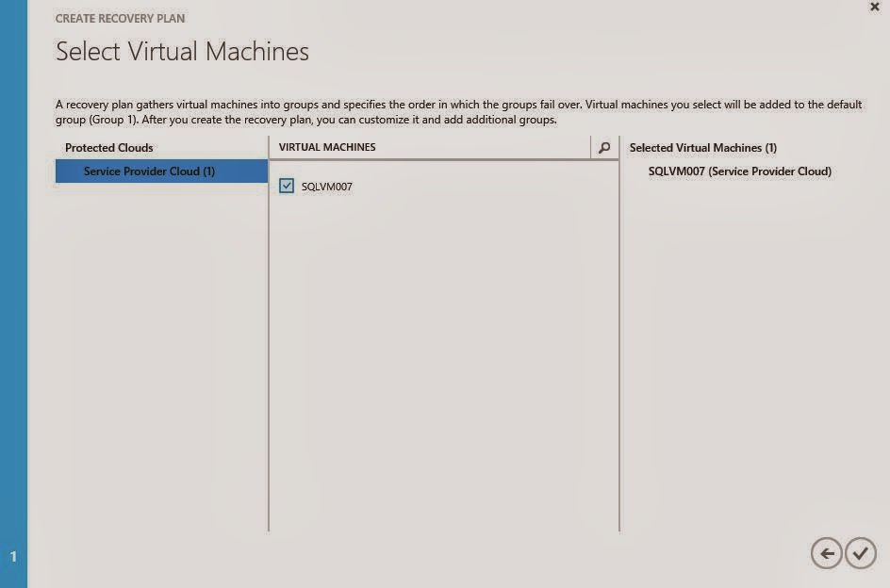Viewport: 890px width, 588px height.
Task: Click the VIRTUAL MACHINES column header
Action: coord(327,147)
